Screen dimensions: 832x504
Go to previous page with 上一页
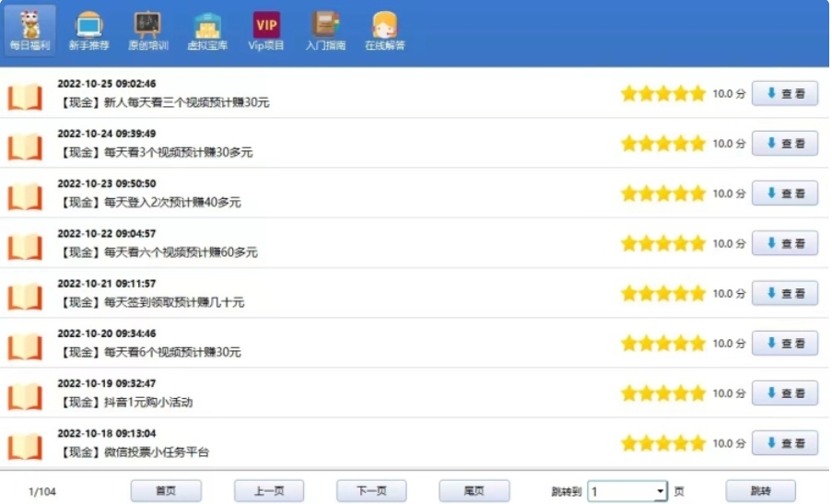pos(268,491)
